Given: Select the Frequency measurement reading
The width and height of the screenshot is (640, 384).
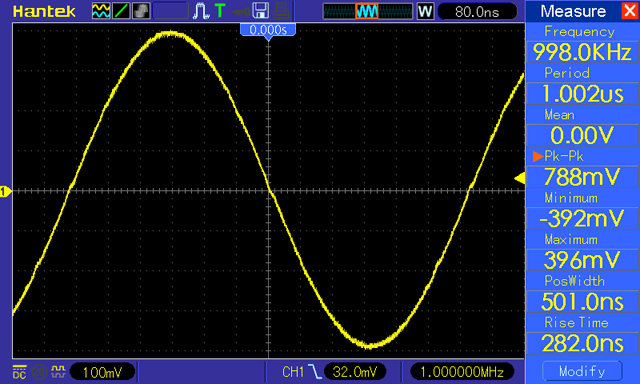Looking at the screenshot, I should point(582,52).
